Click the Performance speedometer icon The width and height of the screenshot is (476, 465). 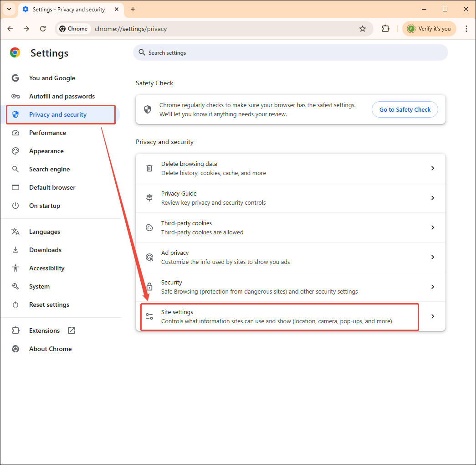pos(15,133)
